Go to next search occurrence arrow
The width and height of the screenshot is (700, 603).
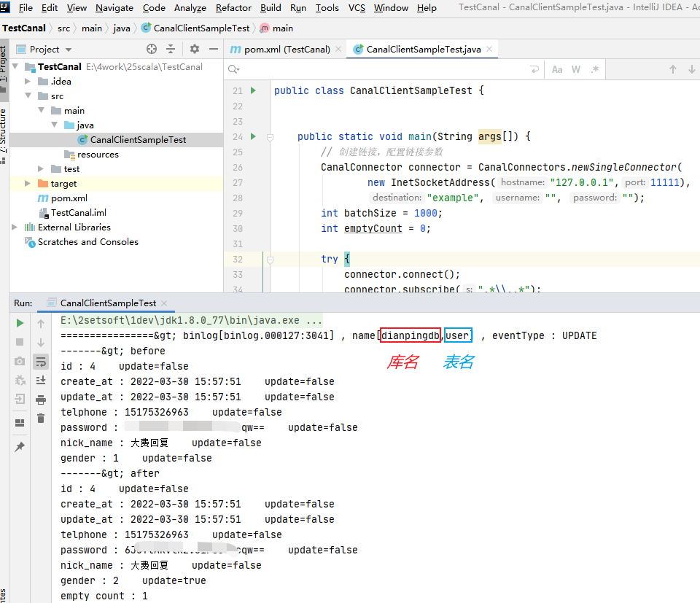691,69
